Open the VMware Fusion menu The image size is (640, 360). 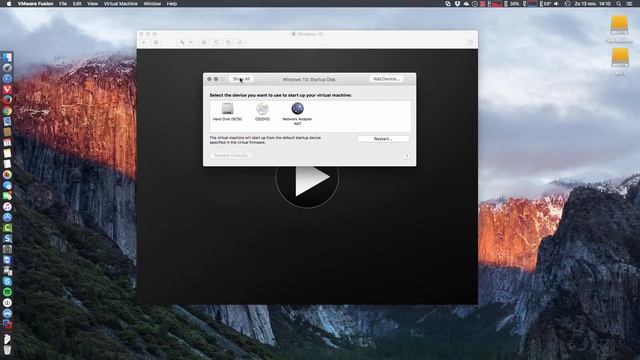click(36, 4)
